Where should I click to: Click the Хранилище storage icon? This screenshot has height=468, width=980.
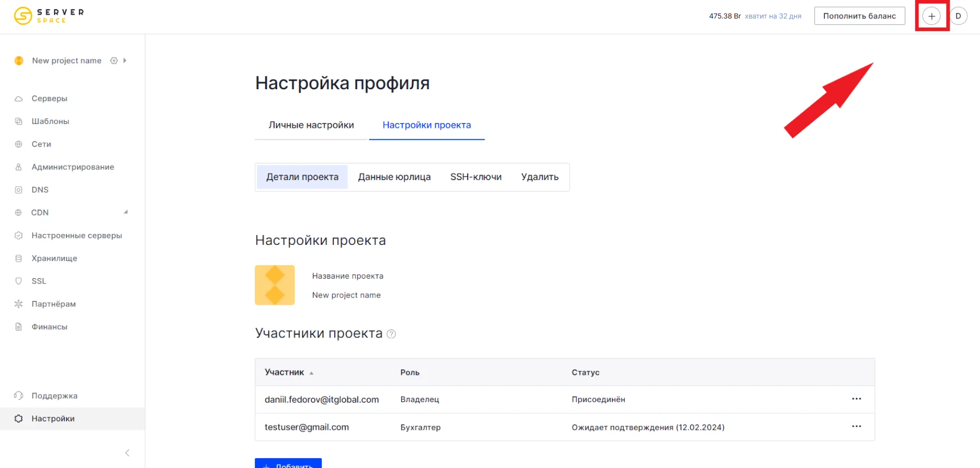[x=19, y=258]
